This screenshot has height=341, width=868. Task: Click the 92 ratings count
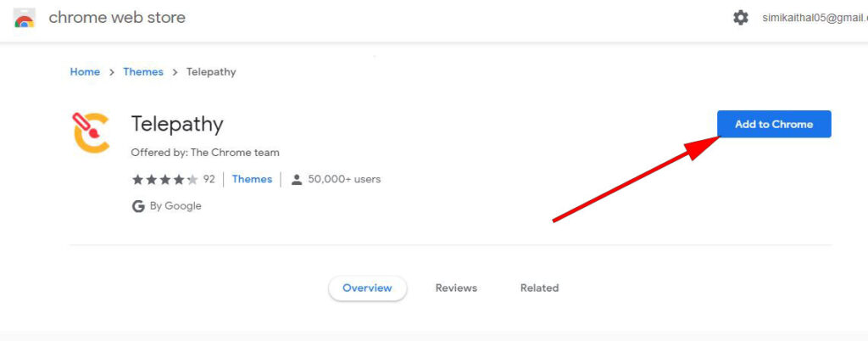(209, 180)
